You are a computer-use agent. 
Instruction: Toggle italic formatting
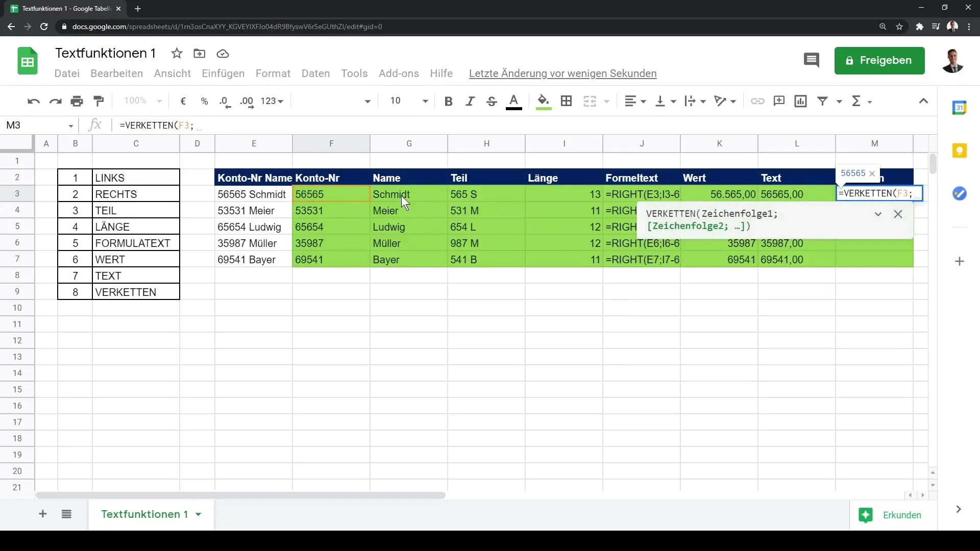(470, 101)
